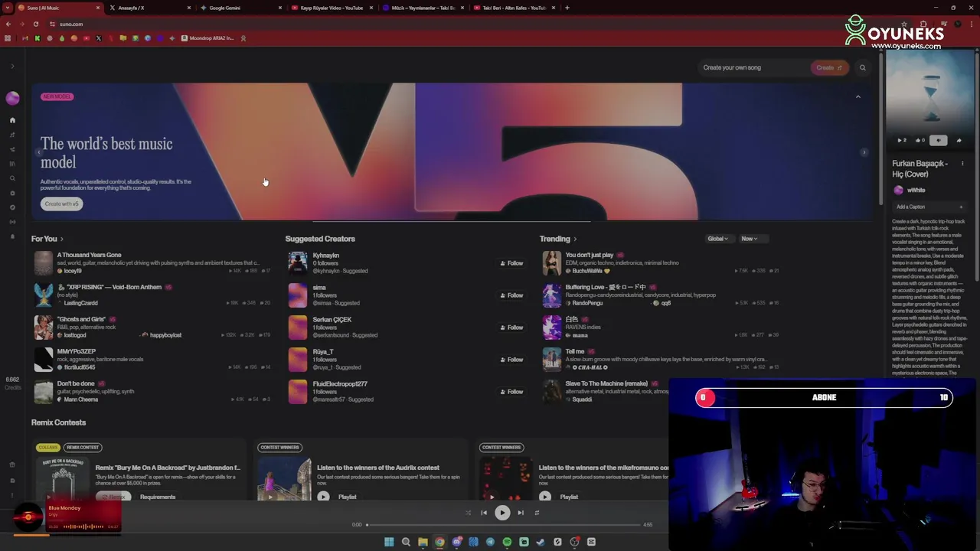Viewport: 980px width, 551px height.
Task: Click the pink Create button at top
Action: tap(829, 67)
